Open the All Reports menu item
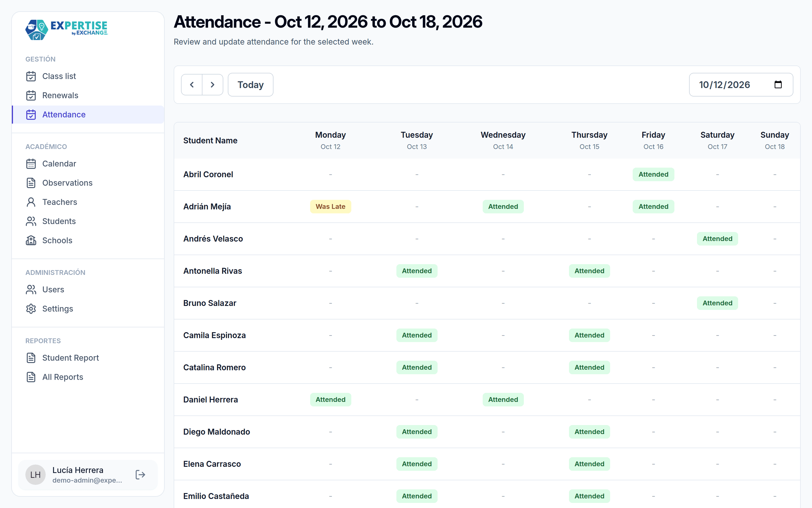 pyautogui.click(x=88, y=377)
